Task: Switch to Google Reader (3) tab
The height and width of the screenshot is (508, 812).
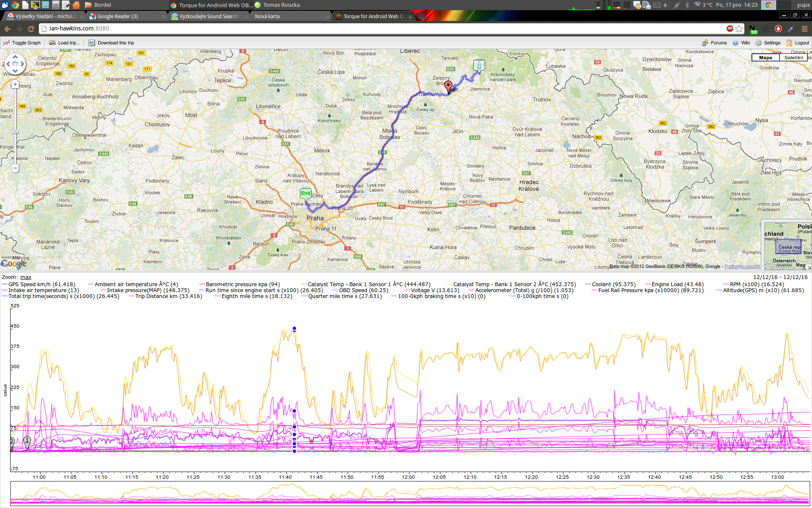Action: tap(127, 17)
